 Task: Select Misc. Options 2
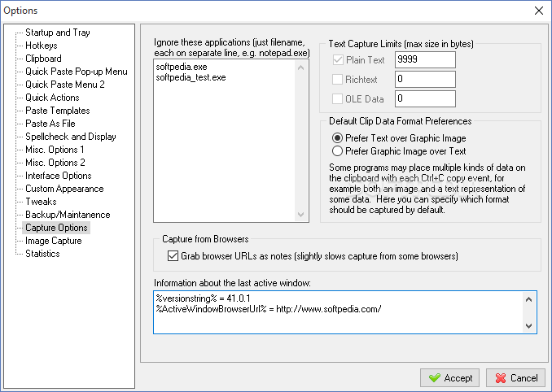pos(55,163)
